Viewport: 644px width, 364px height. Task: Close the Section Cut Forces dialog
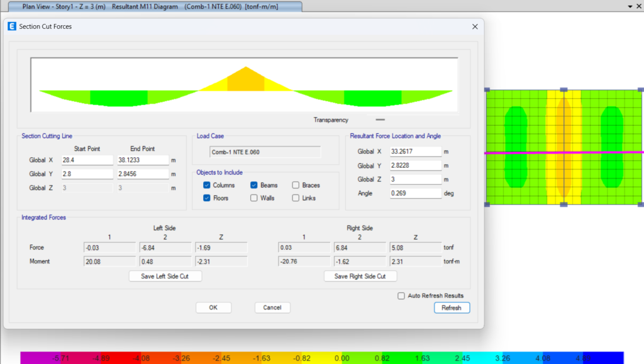coord(475,27)
